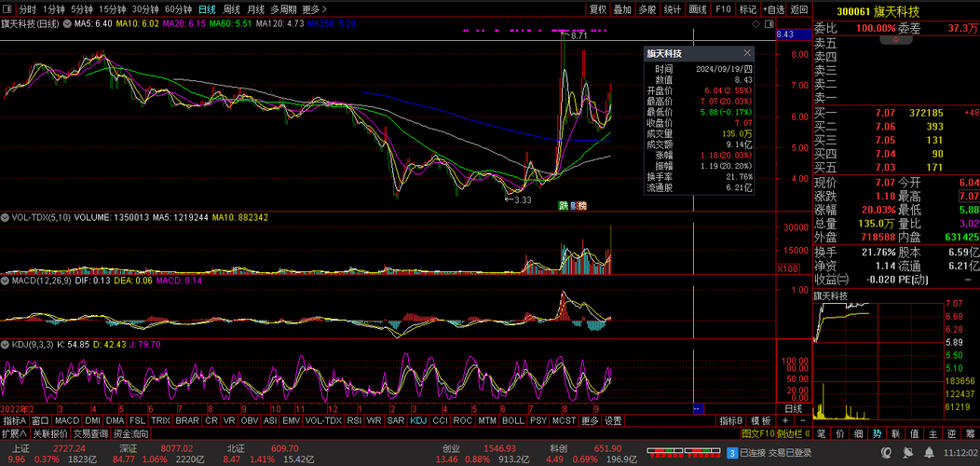Open the swirl icon in the status bar
The width and height of the screenshot is (980, 466).
click(x=886, y=453)
